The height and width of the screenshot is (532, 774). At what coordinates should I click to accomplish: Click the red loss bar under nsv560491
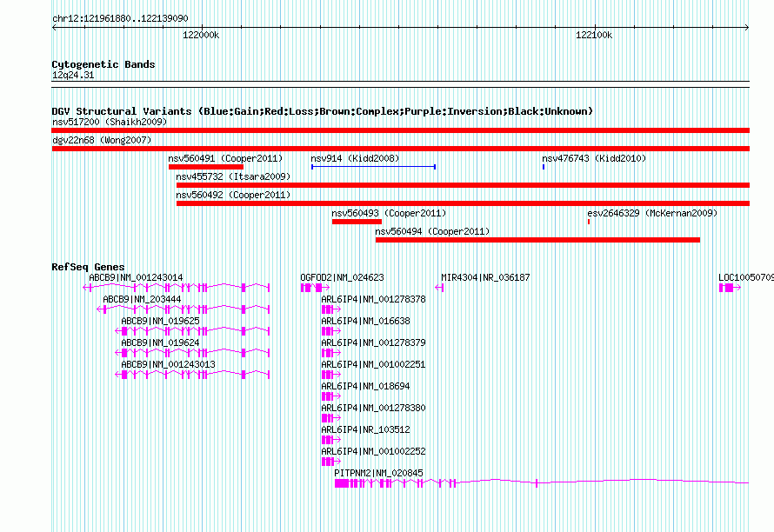tap(206, 167)
